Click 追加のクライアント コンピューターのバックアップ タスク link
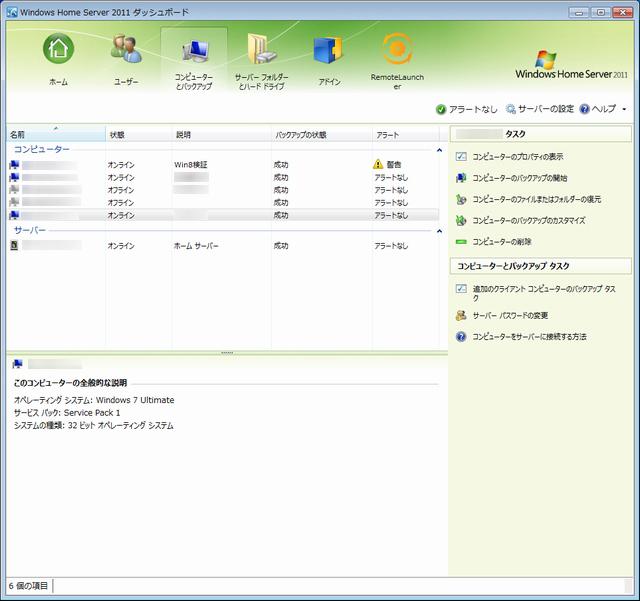This screenshot has height=601, width=640. click(544, 293)
